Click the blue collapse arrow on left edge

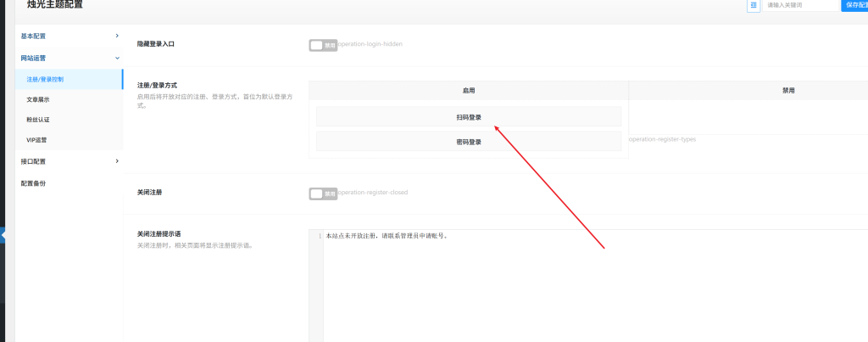pyautogui.click(x=3, y=236)
